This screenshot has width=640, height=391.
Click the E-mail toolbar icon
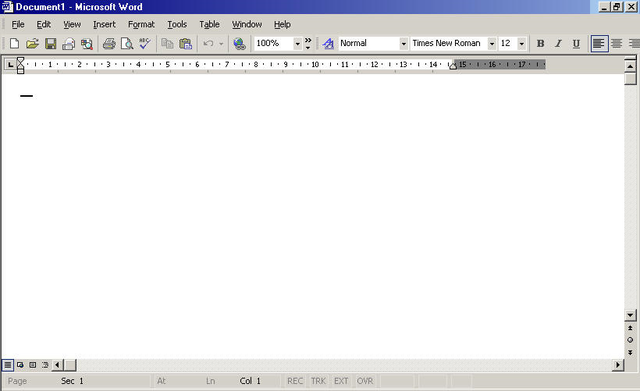(69, 43)
